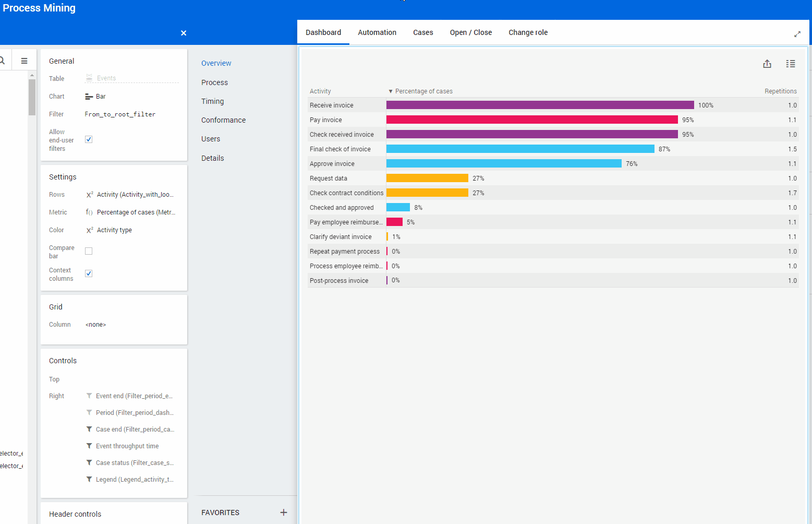Open the Grid Column <none> selector
Screen dimensions: 812x524
click(x=96, y=325)
